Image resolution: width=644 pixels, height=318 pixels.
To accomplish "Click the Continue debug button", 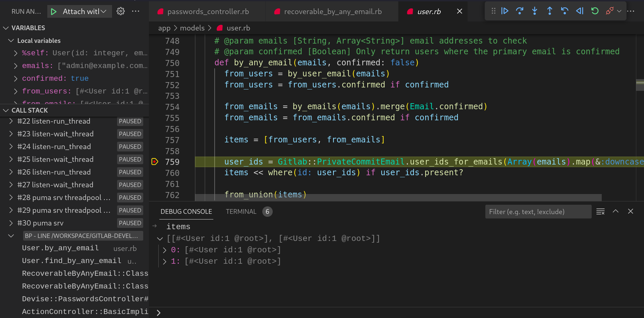I will (x=505, y=11).
